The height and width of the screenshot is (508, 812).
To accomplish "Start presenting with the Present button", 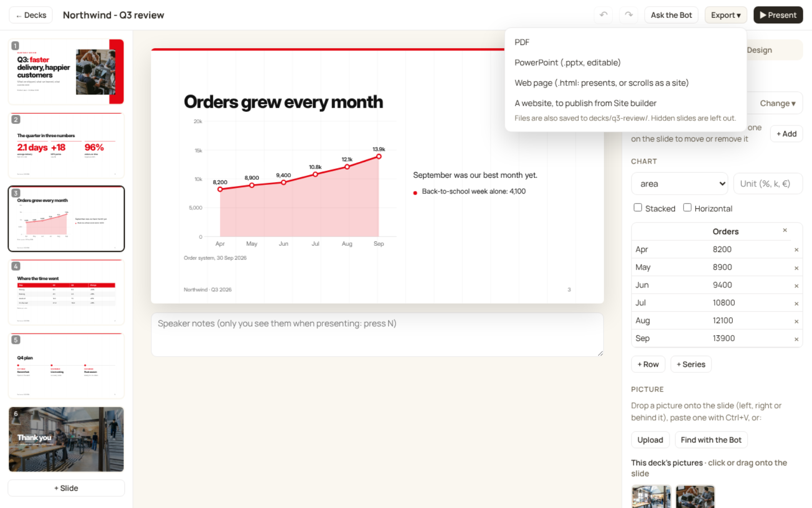I will coord(778,15).
